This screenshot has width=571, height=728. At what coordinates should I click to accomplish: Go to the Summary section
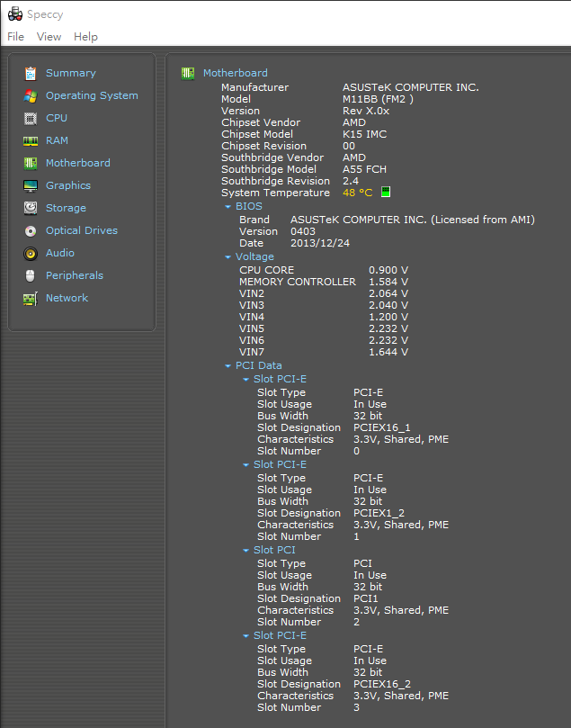71,73
